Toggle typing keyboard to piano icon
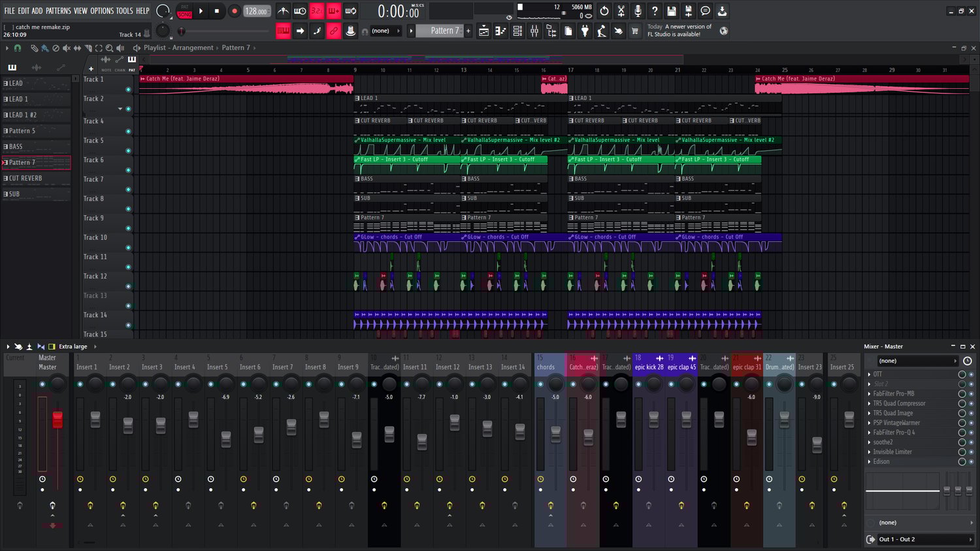The width and height of the screenshot is (980, 551). [x=283, y=31]
